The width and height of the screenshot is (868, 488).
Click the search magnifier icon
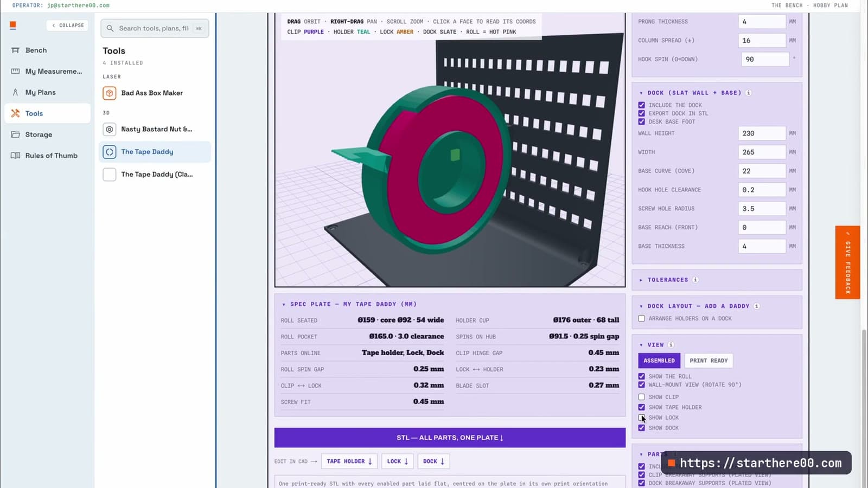point(110,28)
